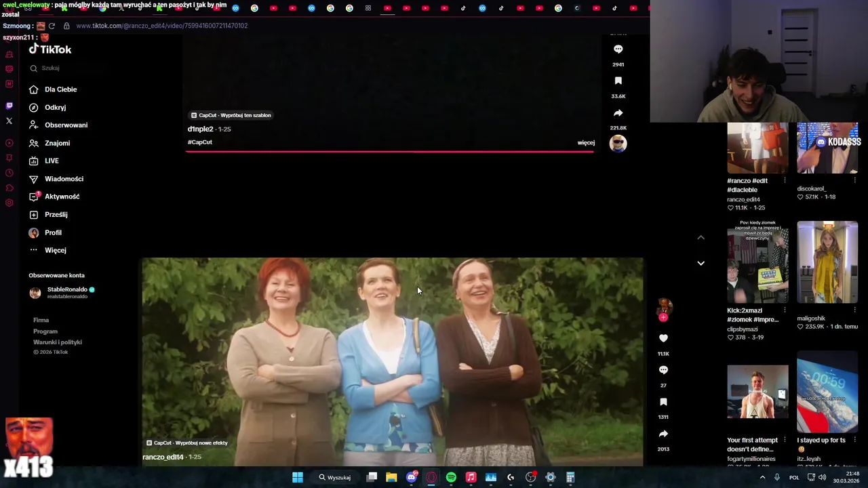This screenshot has height=488, width=868.
Task: Open X in the Opera sidebar
Action: pyautogui.click(x=9, y=121)
